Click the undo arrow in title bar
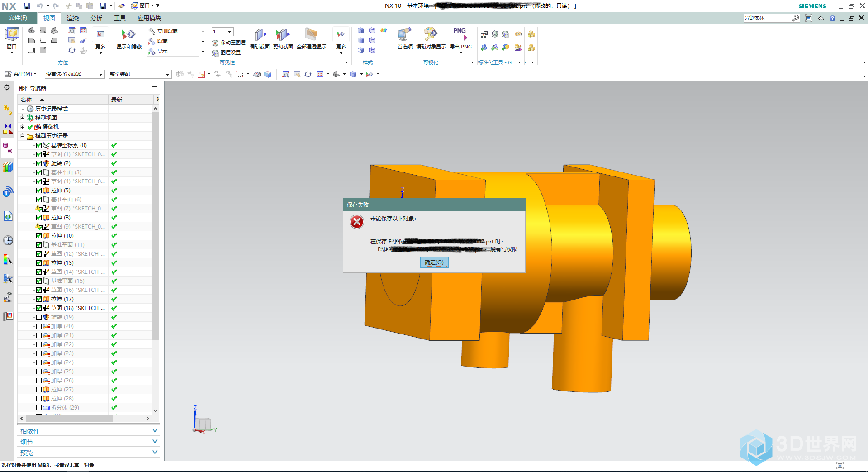 pyautogui.click(x=40, y=6)
